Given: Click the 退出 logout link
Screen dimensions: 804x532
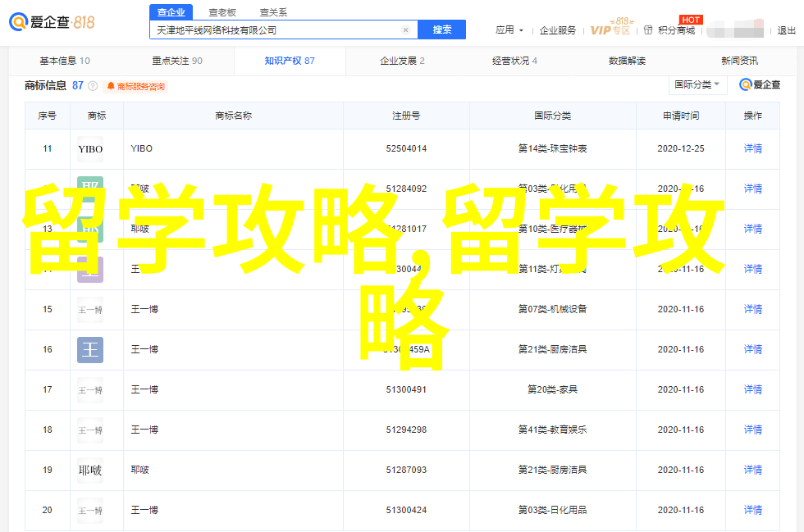Looking at the screenshot, I should (x=786, y=30).
